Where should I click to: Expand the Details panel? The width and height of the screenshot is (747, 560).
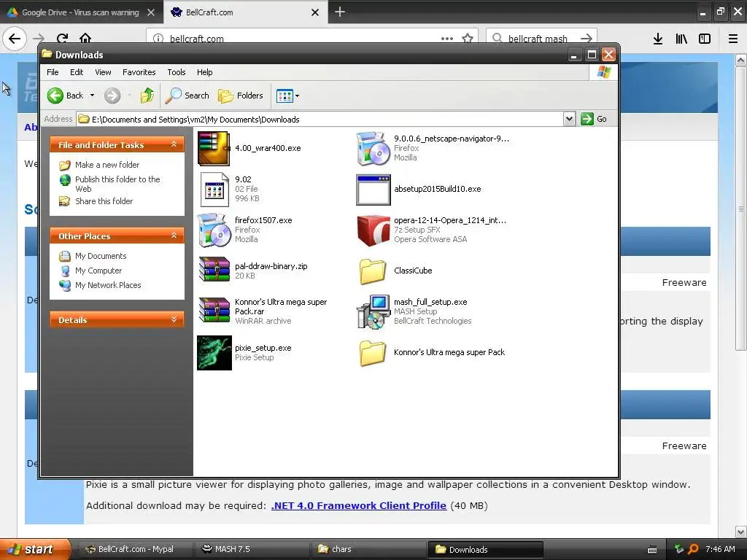[174, 319]
